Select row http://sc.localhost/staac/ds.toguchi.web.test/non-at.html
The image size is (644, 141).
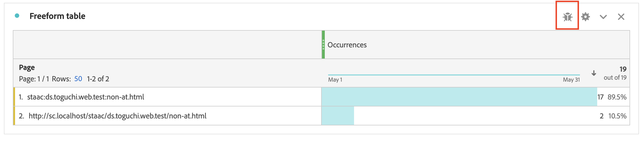168,116
